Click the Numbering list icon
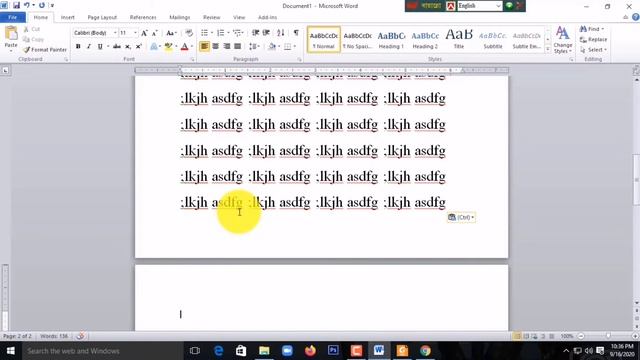The image size is (640, 360). point(220,33)
